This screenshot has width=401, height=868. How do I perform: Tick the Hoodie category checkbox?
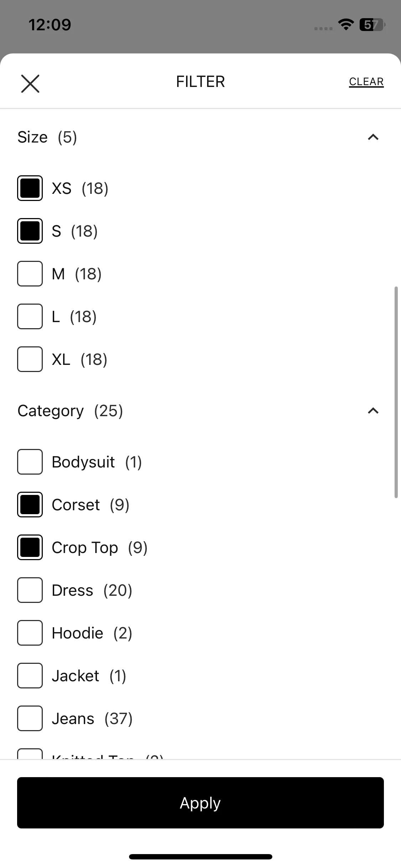pyautogui.click(x=30, y=633)
